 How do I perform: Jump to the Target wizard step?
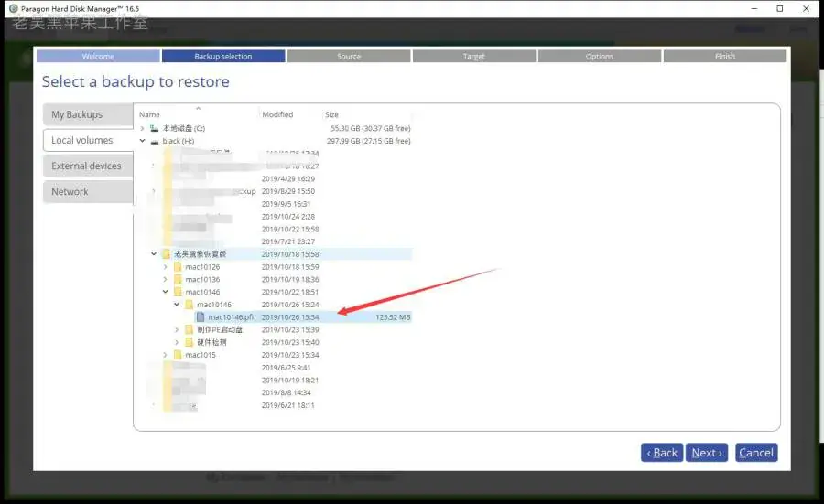click(x=474, y=56)
